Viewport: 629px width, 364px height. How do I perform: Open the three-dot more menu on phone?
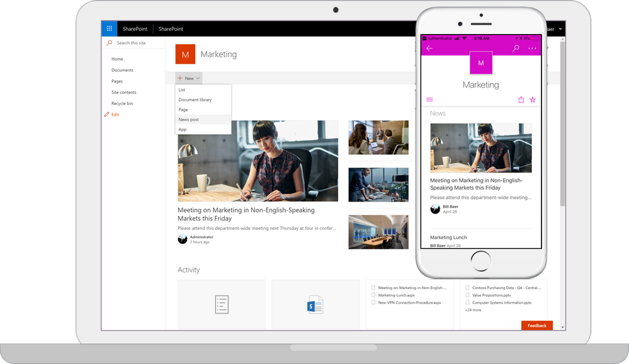point(532,48)
